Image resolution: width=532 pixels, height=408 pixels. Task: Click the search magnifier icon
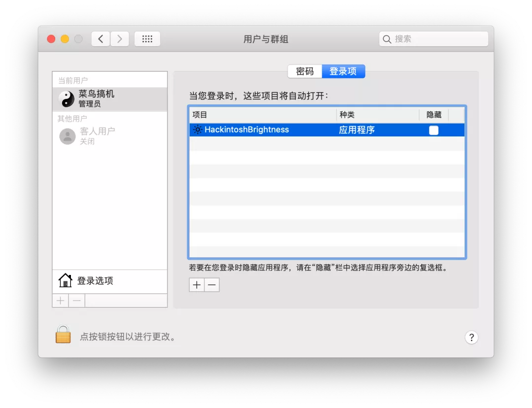tap(387, 39)
